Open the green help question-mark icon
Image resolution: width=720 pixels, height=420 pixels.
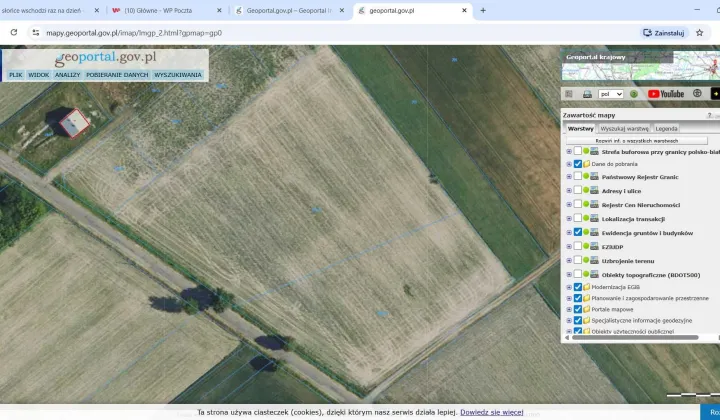(634, 94)
